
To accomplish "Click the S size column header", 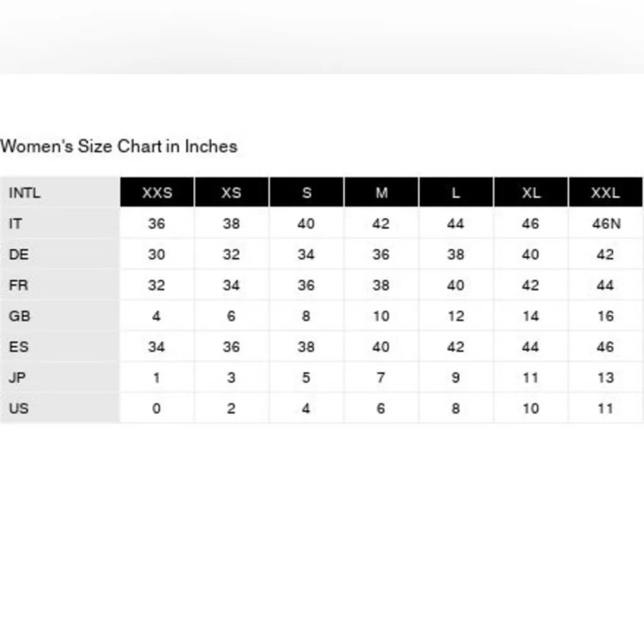I will click(x=306, y=193).
